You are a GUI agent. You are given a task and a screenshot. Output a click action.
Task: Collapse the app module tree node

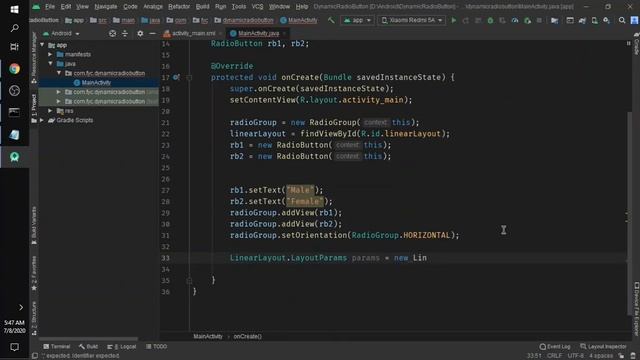(42, 45)
